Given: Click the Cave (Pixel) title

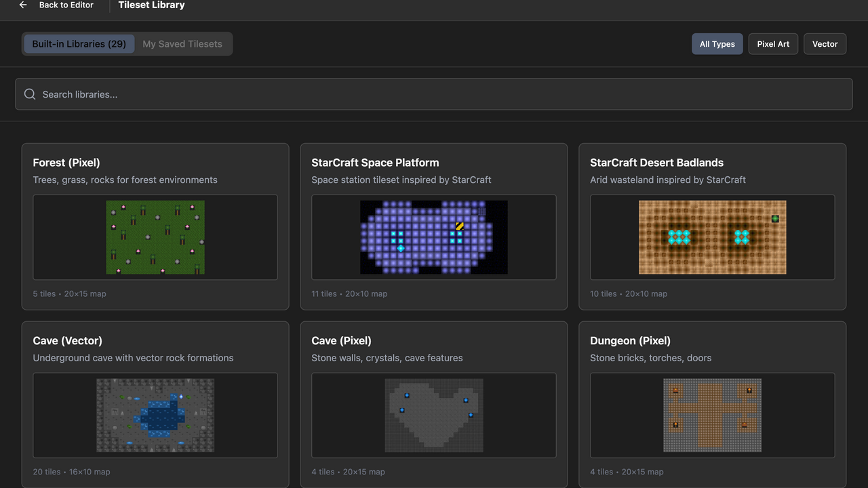Looking at the screenshot, I should (341, 341).
